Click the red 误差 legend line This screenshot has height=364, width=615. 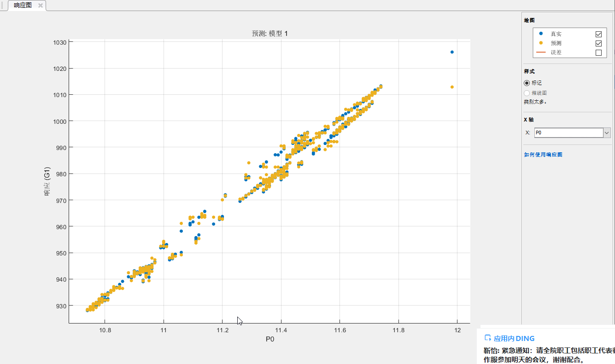pos(541,52)
